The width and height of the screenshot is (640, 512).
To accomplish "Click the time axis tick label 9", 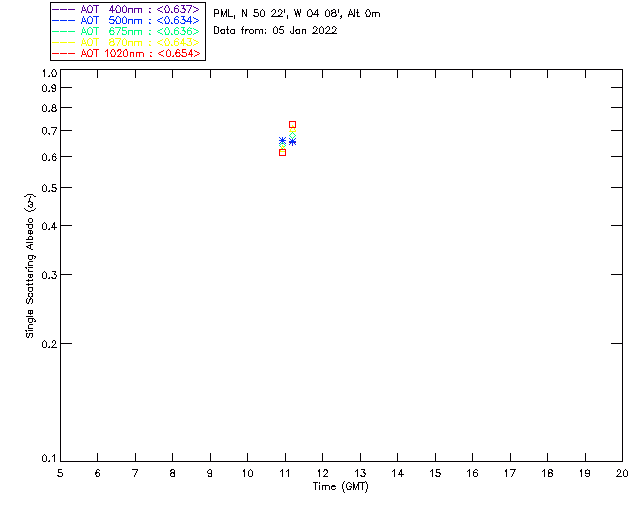I will pyautogui.click(x=210, y=473).
